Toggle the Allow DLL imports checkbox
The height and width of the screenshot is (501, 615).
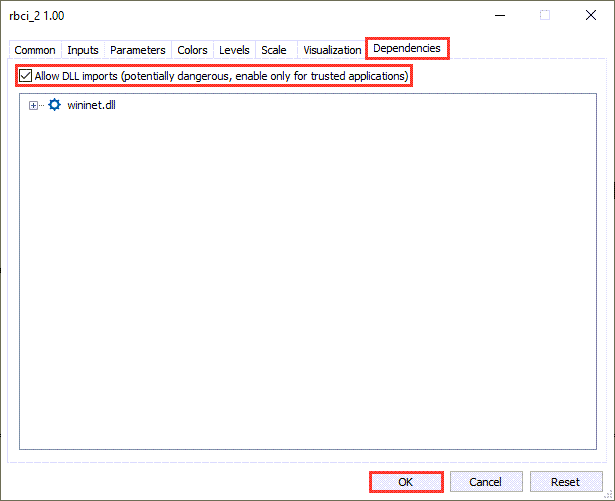25,75
